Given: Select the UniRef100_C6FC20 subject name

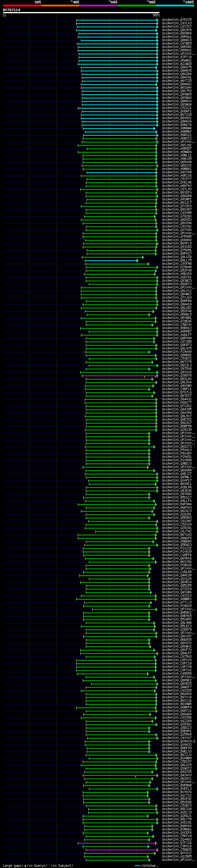Looking at the screenshot, I should pos(177,660).
